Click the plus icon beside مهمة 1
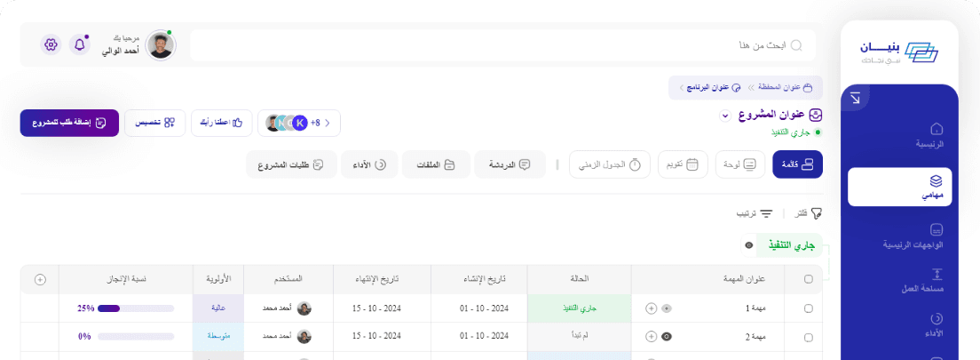The width and height of the screenshot is (980, 360). pos(651,308)
